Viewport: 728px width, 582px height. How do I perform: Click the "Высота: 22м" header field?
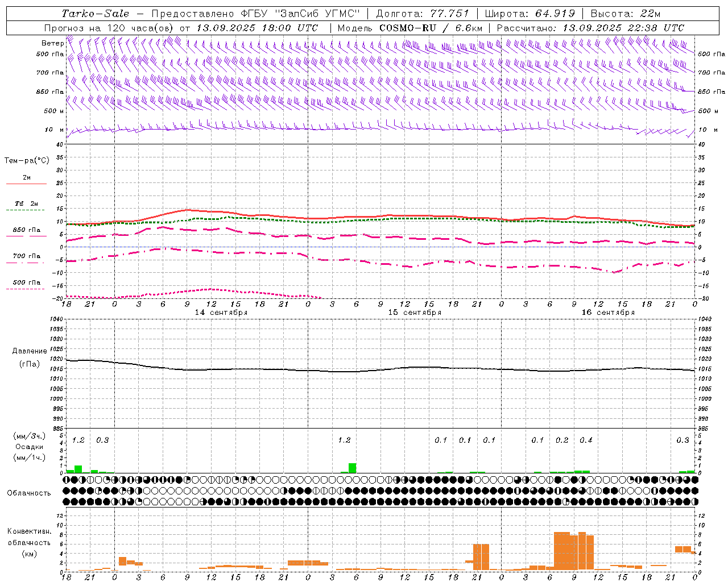(626, 14)
